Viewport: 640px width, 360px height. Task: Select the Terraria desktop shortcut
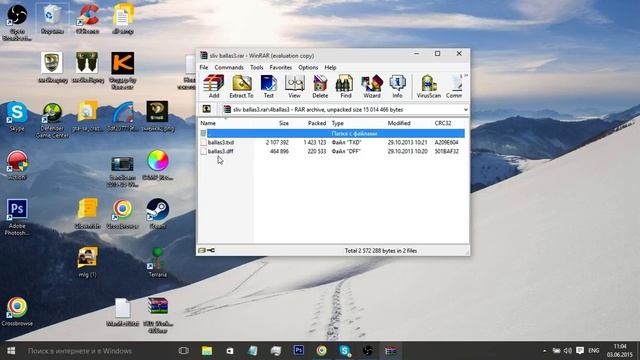click(158, 262)
